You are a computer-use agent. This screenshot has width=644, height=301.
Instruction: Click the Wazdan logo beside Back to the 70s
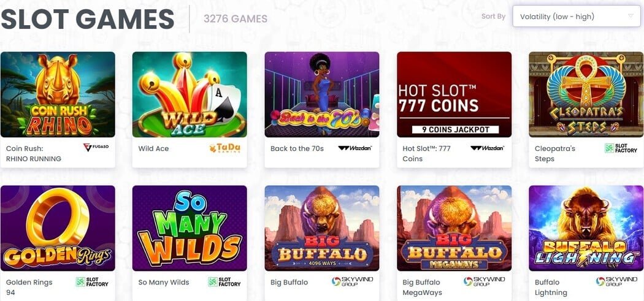pos(355,148)
